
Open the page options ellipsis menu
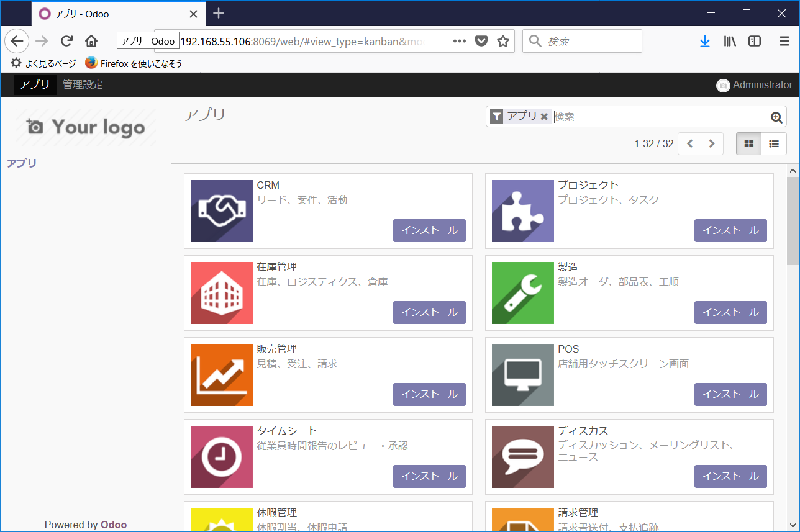pyautogui.click(x=459, y=41)
